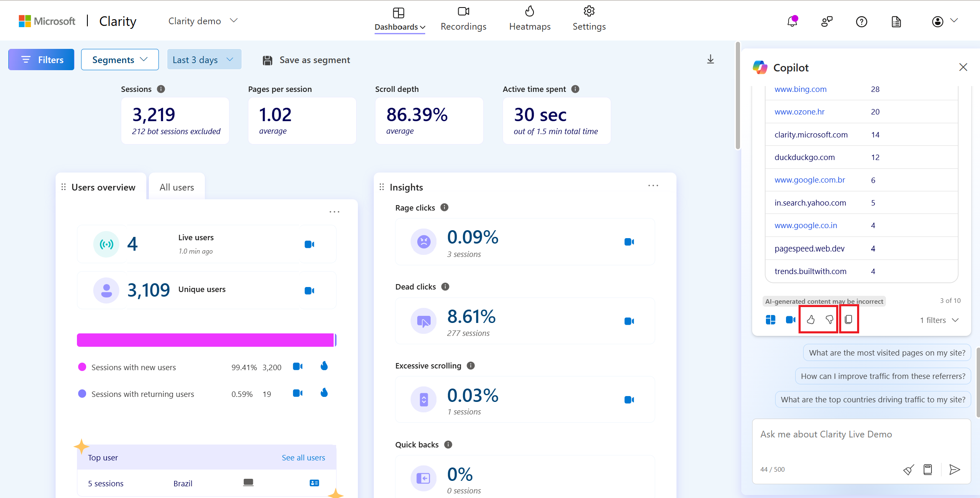The height and width of the screenshot is (498, 980).
Task: Open www.ozone.hr referrer link
Action: 799,112
